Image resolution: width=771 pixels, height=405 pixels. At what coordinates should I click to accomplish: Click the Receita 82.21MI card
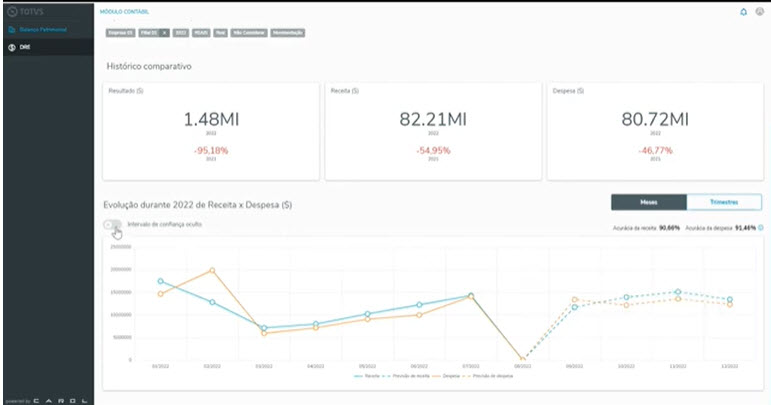click(431, 132)
